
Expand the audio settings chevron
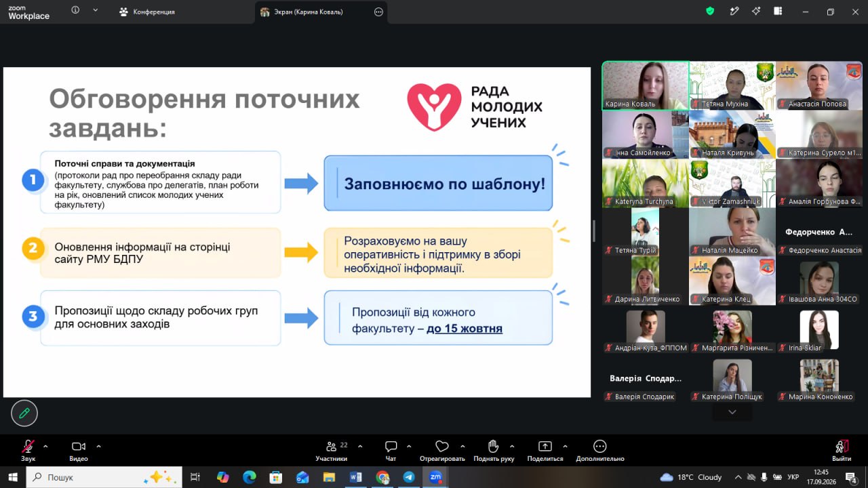45,447
